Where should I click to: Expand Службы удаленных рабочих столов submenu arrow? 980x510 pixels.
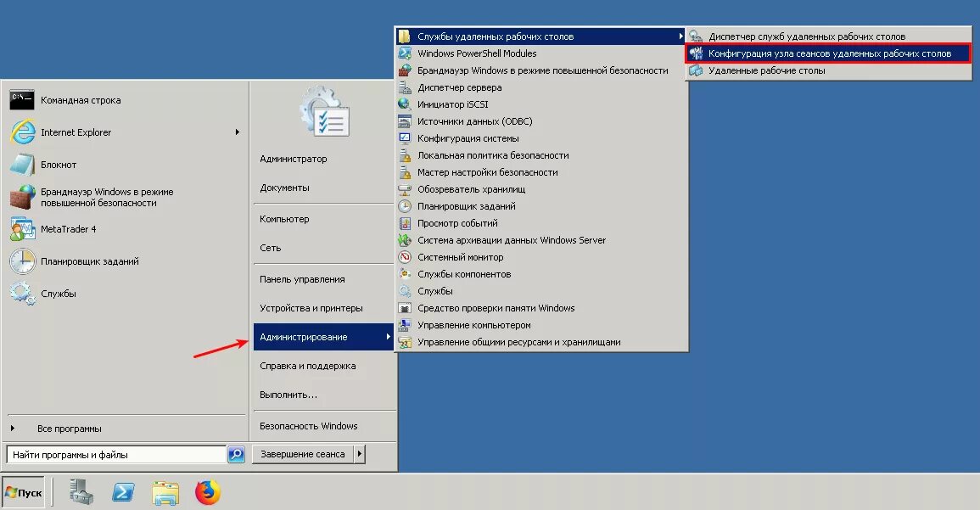click(680, 36)
